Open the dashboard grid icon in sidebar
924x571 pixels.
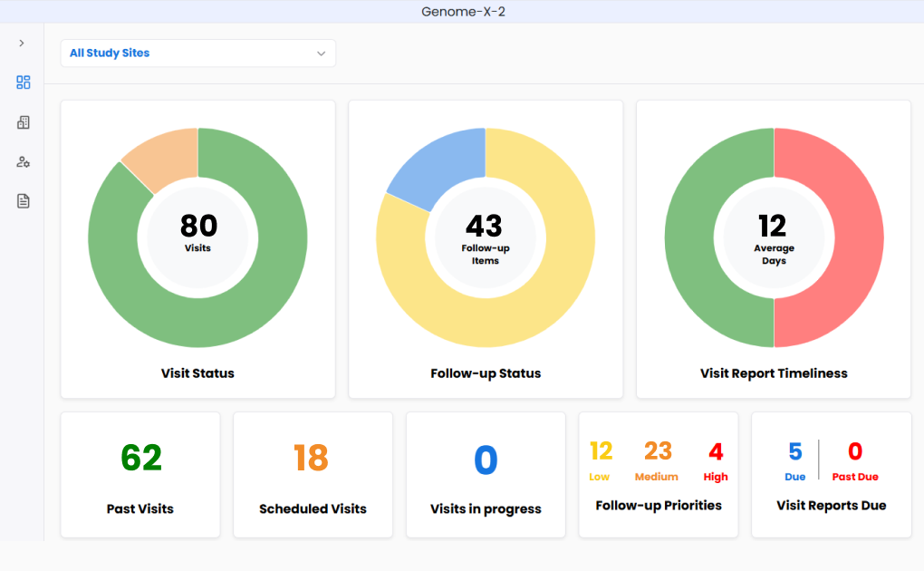tap(23, 82)
